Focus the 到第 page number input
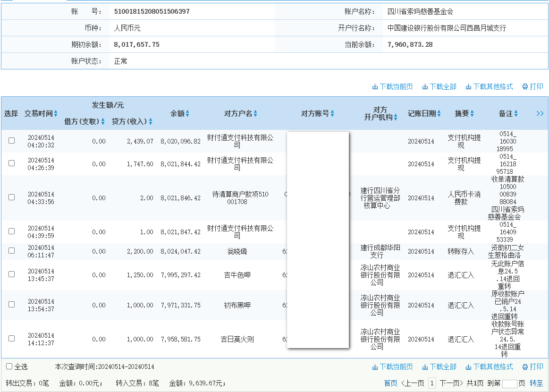This screenshot has width=549, height=392. pos(509,383)
